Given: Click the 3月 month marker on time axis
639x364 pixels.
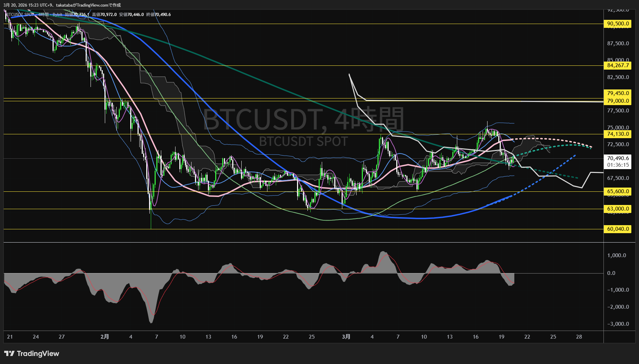Looking at the screenshot, I should (346, 337).
